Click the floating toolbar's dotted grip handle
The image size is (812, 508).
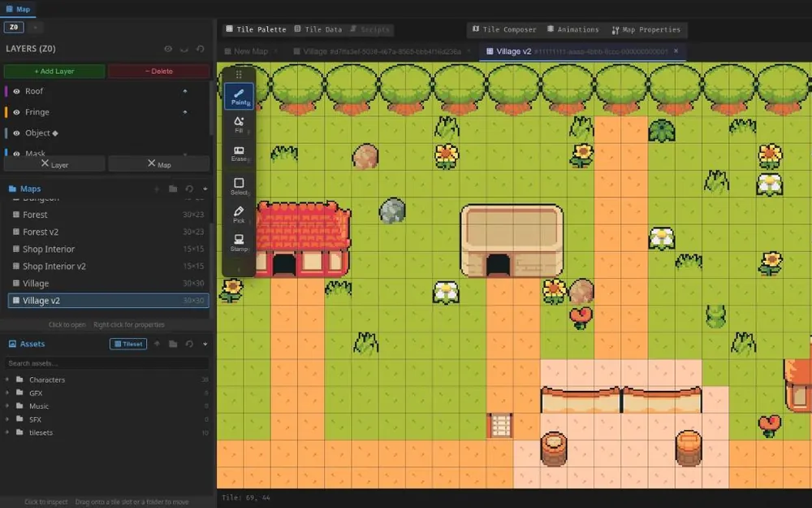tap(239, 75)
